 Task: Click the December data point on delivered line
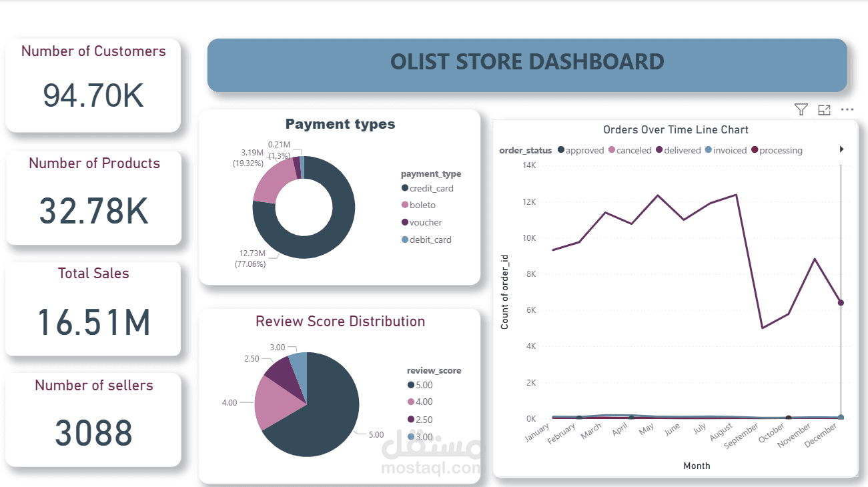[841, 303]
